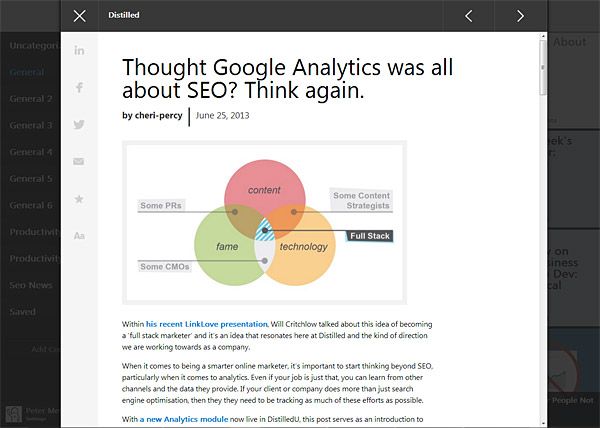The image size is (600, 428).
Task: Open the 'his recent LinkLove presentation' link
Action: tap(207, 324)
